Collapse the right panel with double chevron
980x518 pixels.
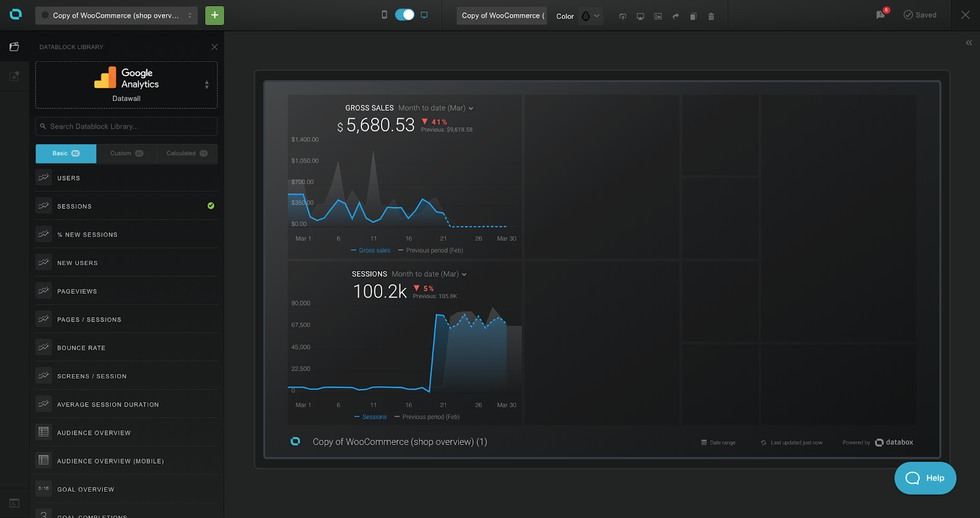click(969, 43)
